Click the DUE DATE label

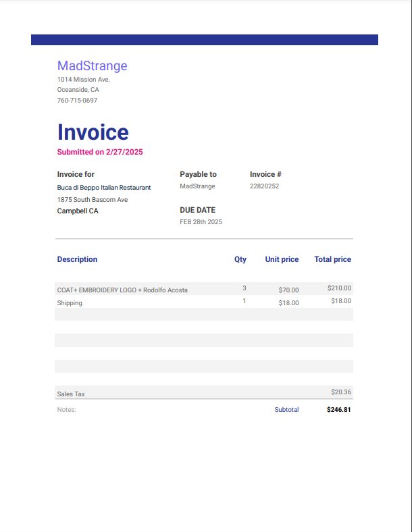point(197,210)
